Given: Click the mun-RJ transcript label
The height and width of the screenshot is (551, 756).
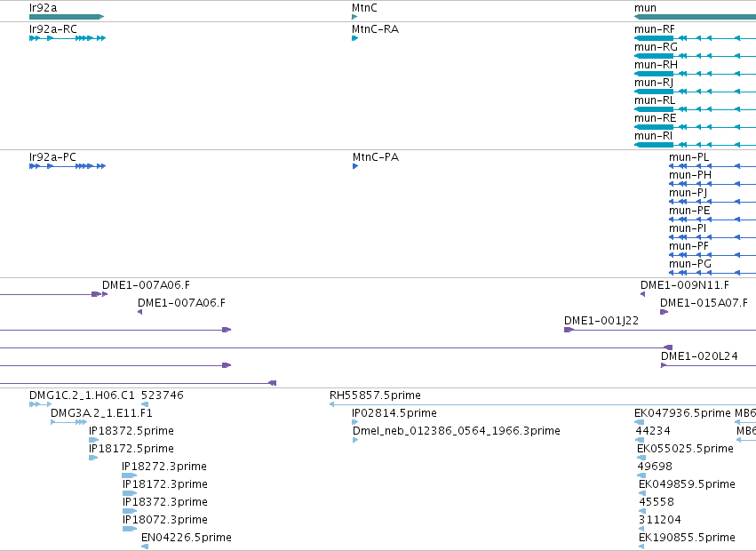Looking at the screenshot, I should (654, 83).
